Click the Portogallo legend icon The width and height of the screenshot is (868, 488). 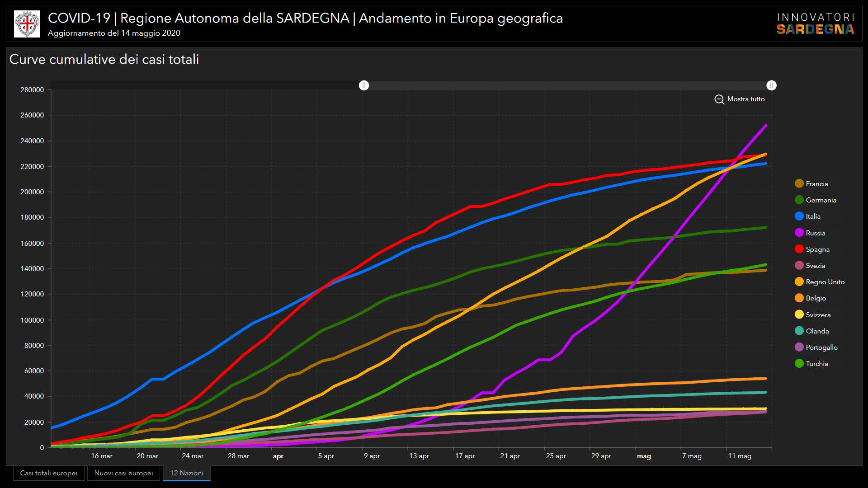pos(799,347)
